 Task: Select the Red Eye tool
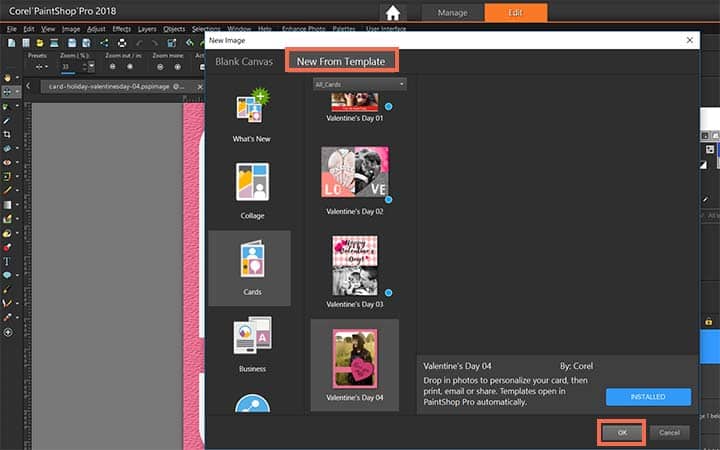(x=7, y=163)
